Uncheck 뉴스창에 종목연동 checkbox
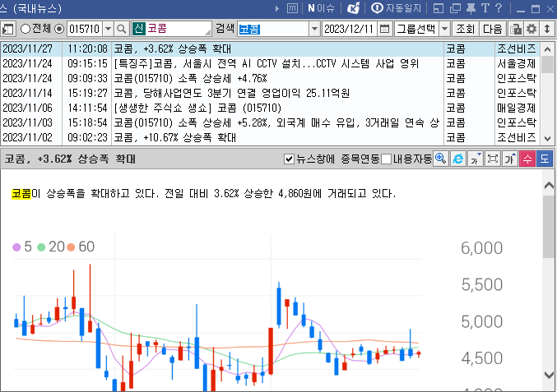 pos(289,159)
